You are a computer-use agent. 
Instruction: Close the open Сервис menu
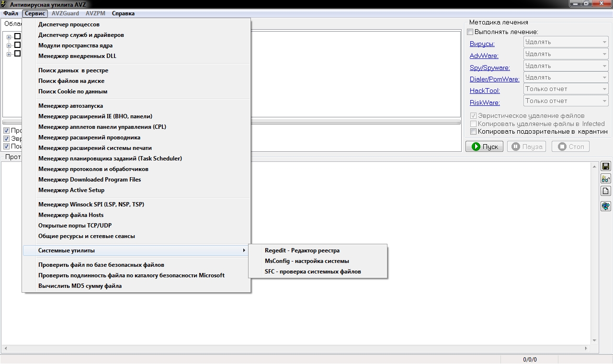pyautogui.click(x=35, y=13)
